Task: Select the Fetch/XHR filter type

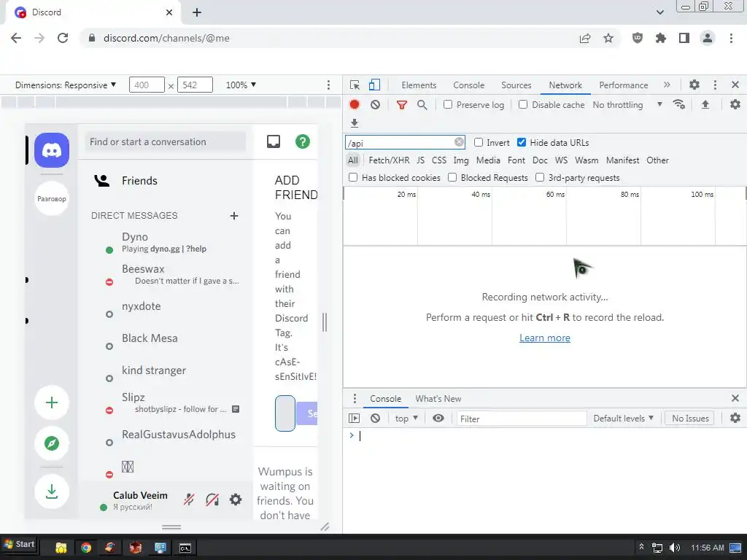Action: point(389,160)
